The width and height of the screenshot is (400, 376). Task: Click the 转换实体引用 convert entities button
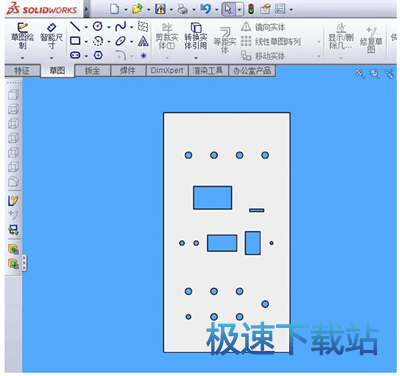point(196,36)
